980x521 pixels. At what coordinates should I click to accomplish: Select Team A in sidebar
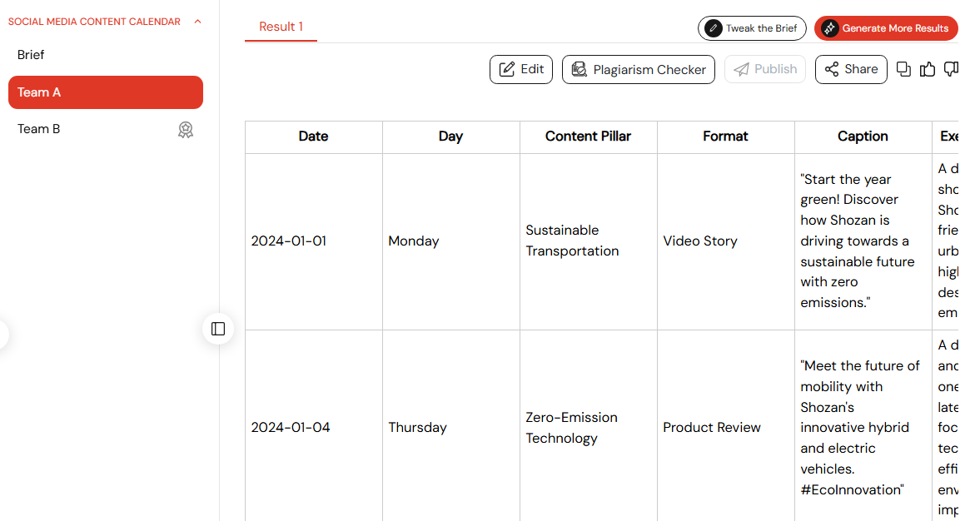pyautogui.click(x=106, y=92)
